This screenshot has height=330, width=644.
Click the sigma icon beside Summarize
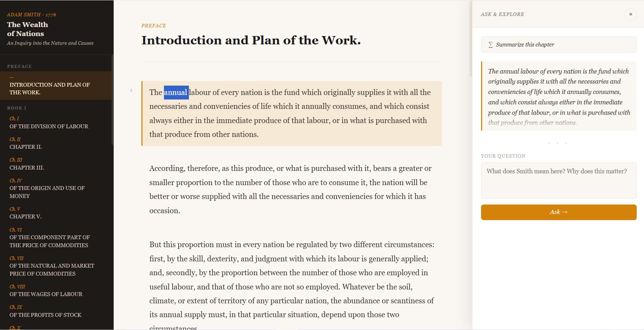[x=490, y=45]
